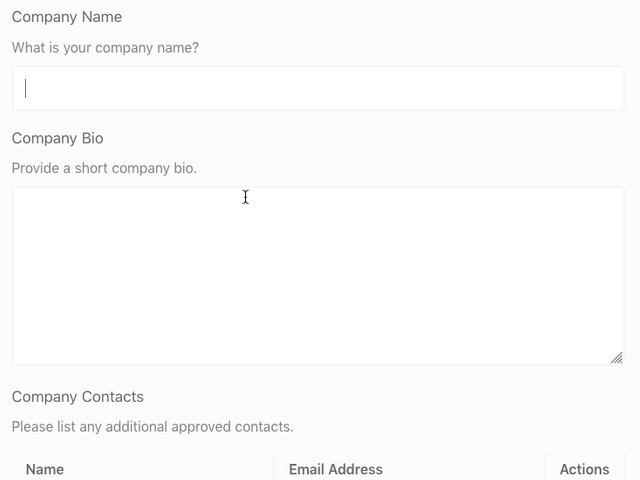The width and height of the screenshot is (640, 480).
Task: Click the Company Contacts section label
Action: tap(78, 396)
